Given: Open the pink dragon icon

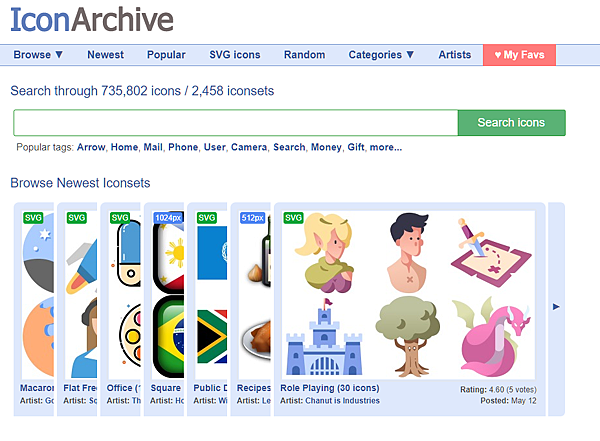Looking at the screenshot, I should [492, 337].
